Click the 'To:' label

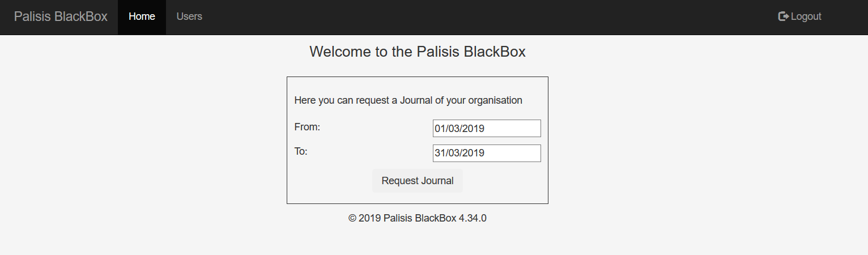point(301,151)
